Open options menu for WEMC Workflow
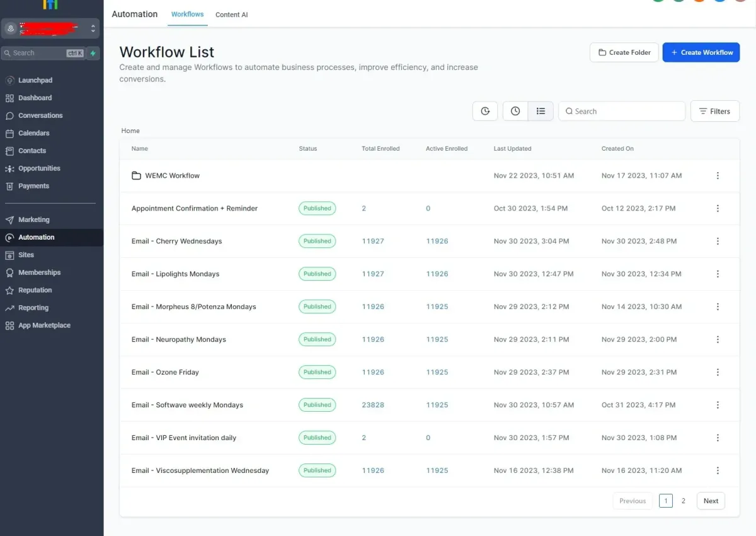Viewport: 756px width, 536px height. pyautogui.click(x=718, y=175)
